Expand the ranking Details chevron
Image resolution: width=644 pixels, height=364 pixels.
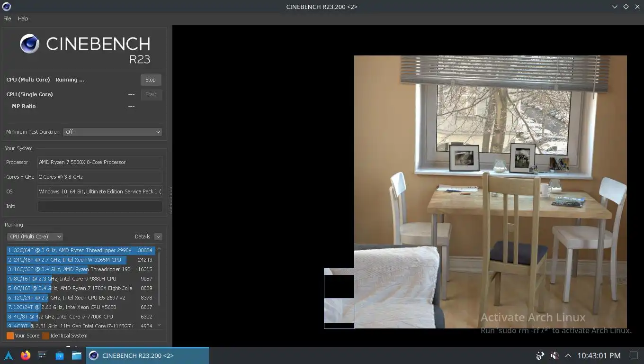[158, 237]
